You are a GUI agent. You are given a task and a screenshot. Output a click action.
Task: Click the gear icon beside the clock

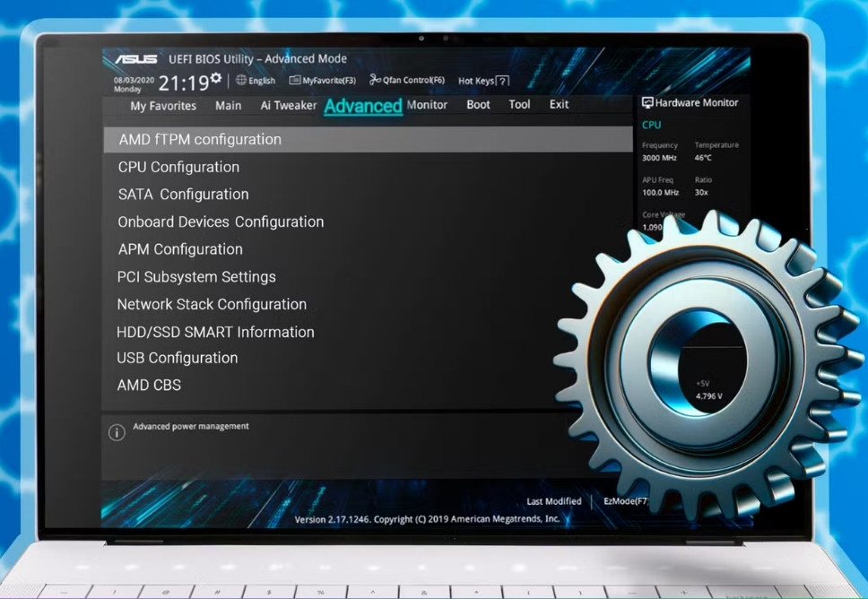[x=216, y=79]
